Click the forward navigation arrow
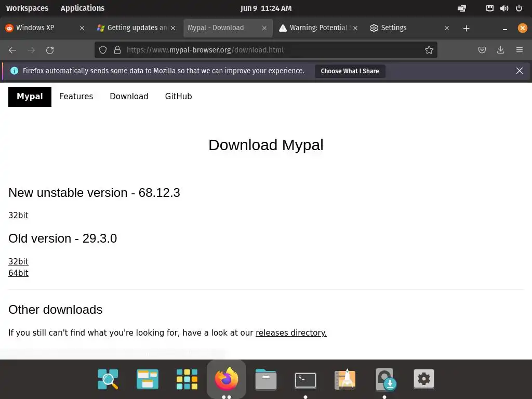The height and width of the screenshot is (399, 532). (31, 50)
